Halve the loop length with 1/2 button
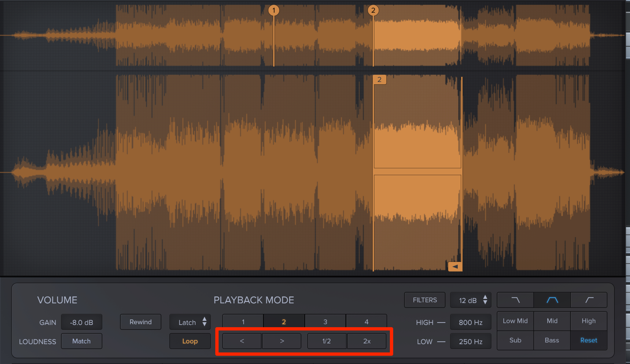The height and width of the screenshot is (364, 630). 327,341
